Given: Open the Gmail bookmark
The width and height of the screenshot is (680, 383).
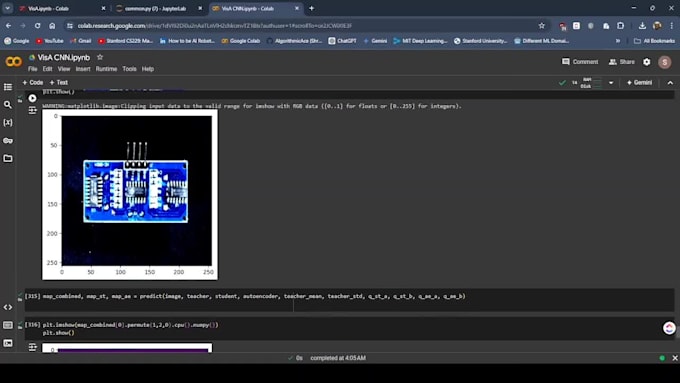Looking at the screenshot, I should pyautogui.click(x=80, y=41).
